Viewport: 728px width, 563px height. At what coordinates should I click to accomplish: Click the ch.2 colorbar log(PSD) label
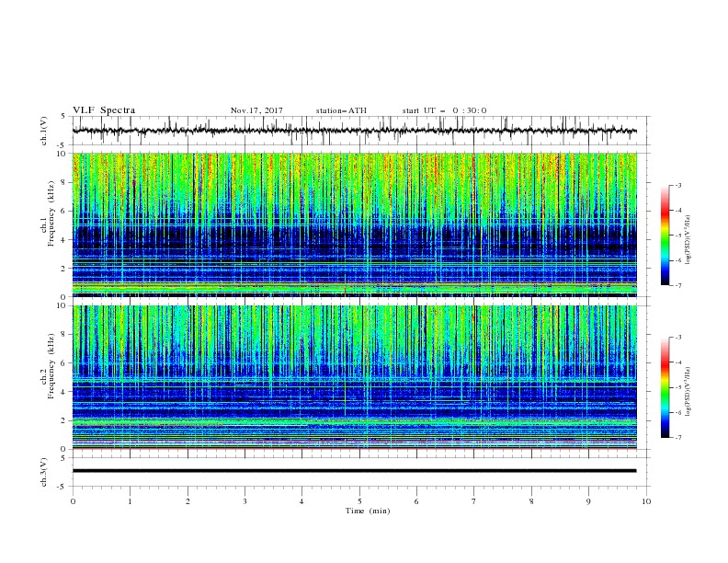click(688, 392)
